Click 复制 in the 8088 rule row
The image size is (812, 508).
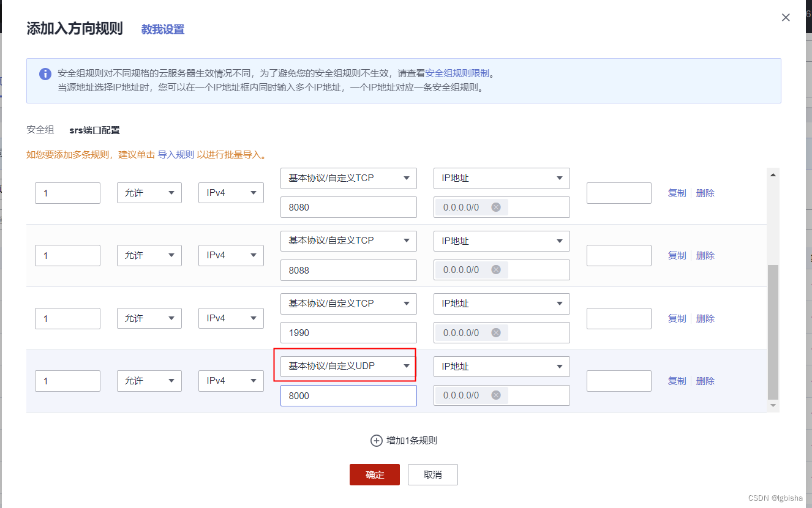pos(677,255)
